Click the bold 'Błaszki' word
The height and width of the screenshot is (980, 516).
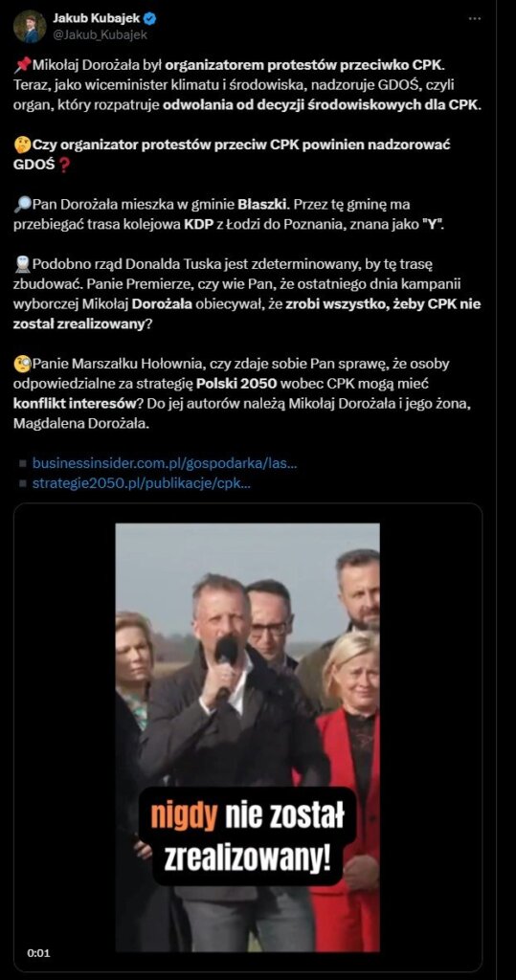[x=262, y=205]
